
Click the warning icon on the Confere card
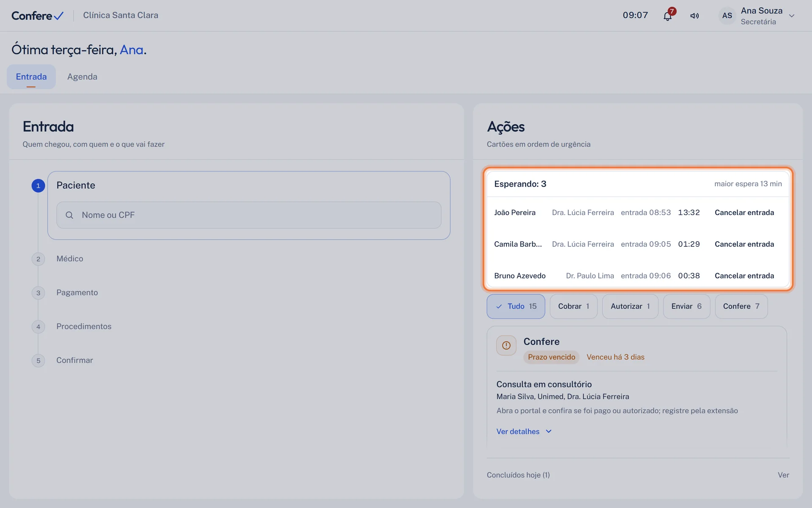[x=506, y=345]
